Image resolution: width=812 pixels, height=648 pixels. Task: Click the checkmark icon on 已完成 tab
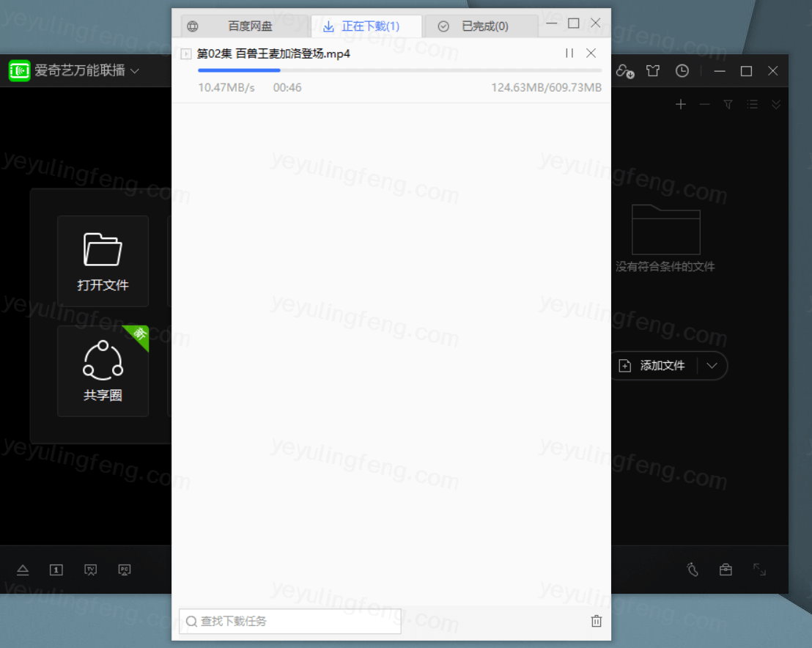pos(443,26)
